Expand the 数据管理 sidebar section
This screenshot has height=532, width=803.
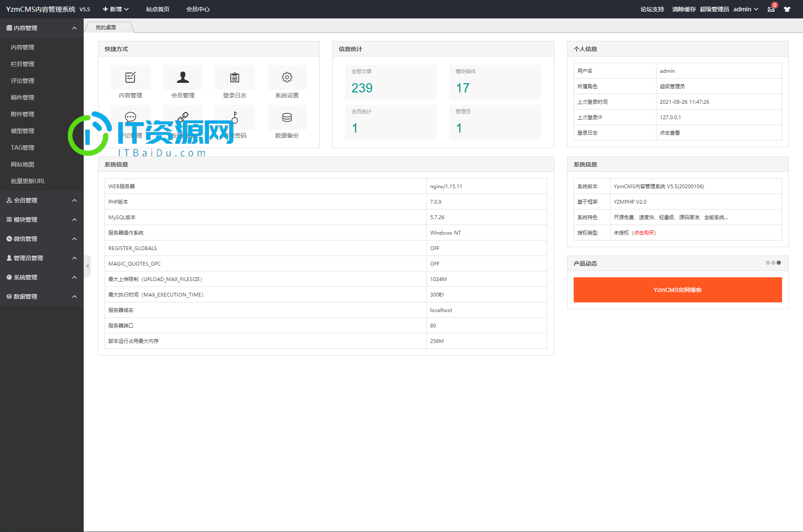42,297
